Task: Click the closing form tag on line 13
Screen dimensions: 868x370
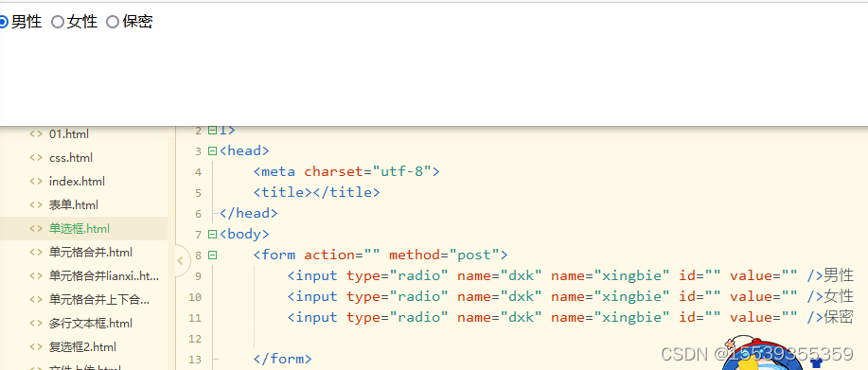Action: pyautogui.click(x=283, y=359)
